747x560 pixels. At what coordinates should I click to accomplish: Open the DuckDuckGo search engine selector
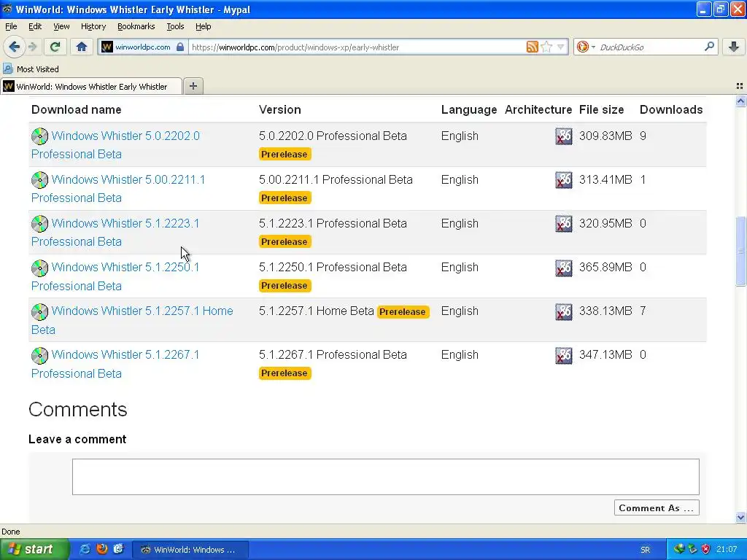tap(586, 47)
